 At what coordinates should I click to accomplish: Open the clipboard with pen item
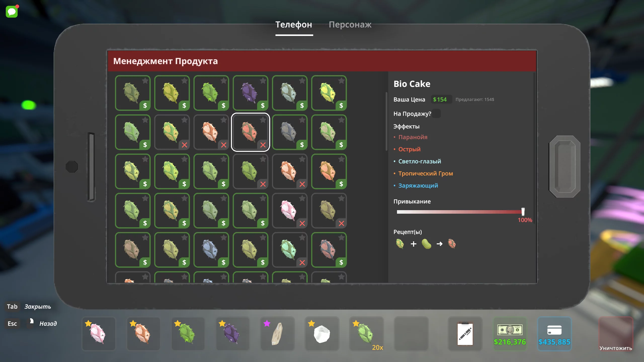coord(465,334)
